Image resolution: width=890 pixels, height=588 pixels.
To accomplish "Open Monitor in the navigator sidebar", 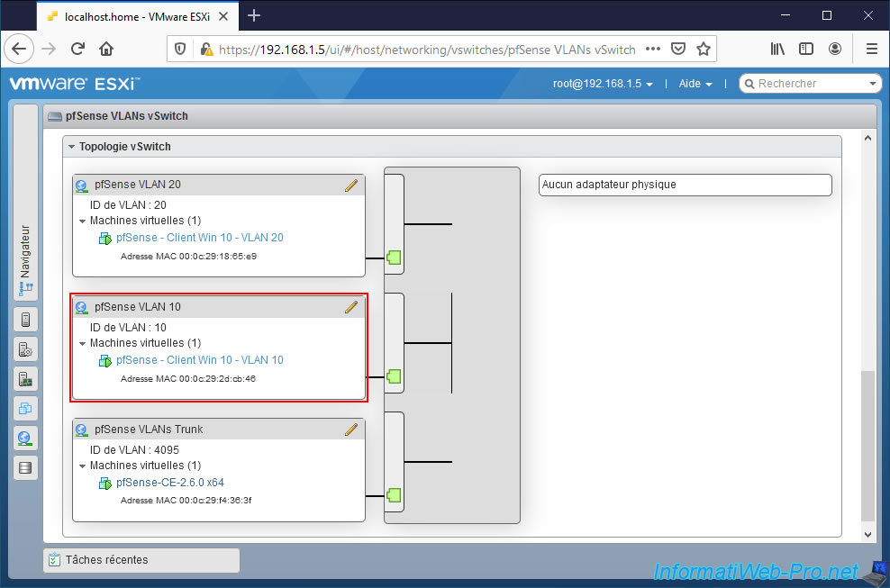I will (x=25, y=378).
